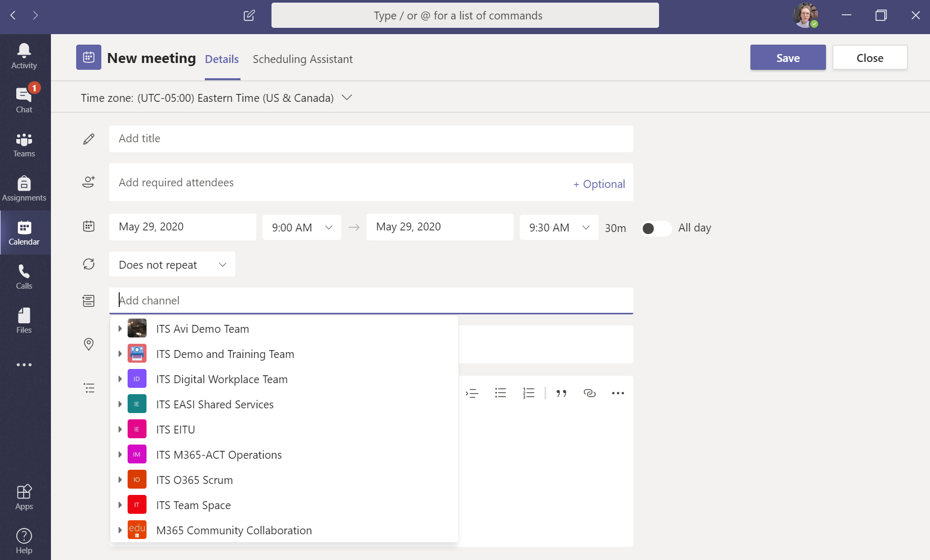The width and height of the screenshot is (930, 560).
Task: Save the new meeting
Action: coord(788,58)
